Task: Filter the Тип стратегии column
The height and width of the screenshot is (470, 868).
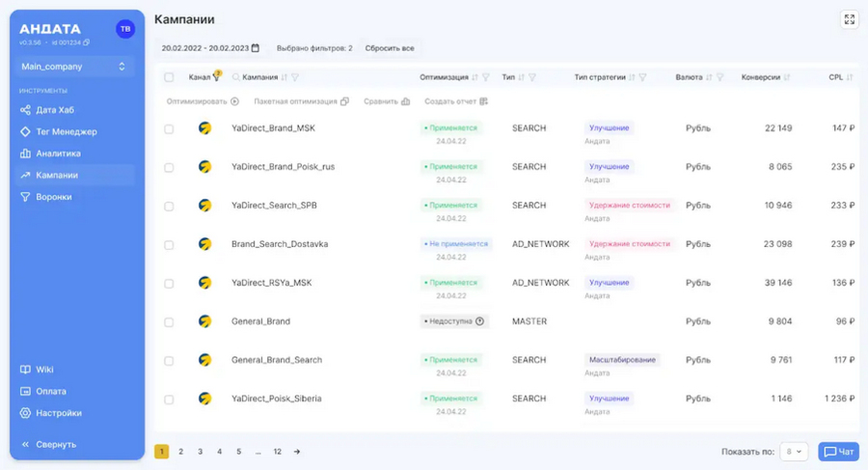Action: click(x=642, y=77)
